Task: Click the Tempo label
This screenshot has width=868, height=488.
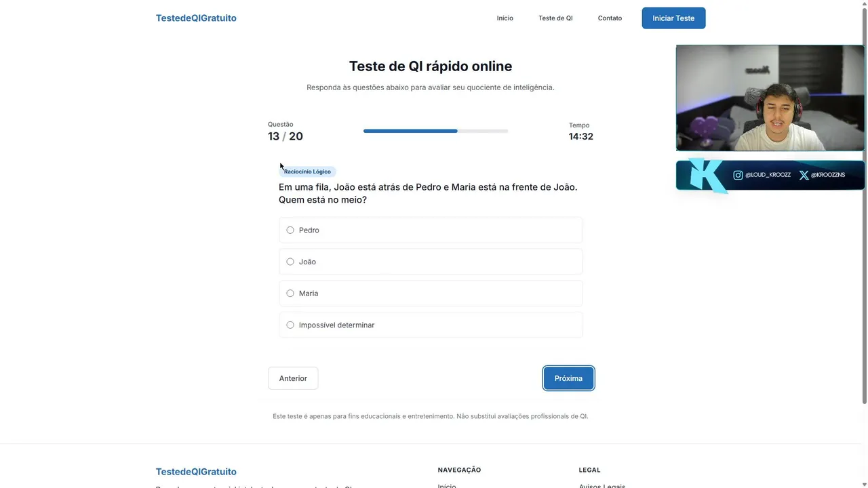Action: [x=579, y=125]
